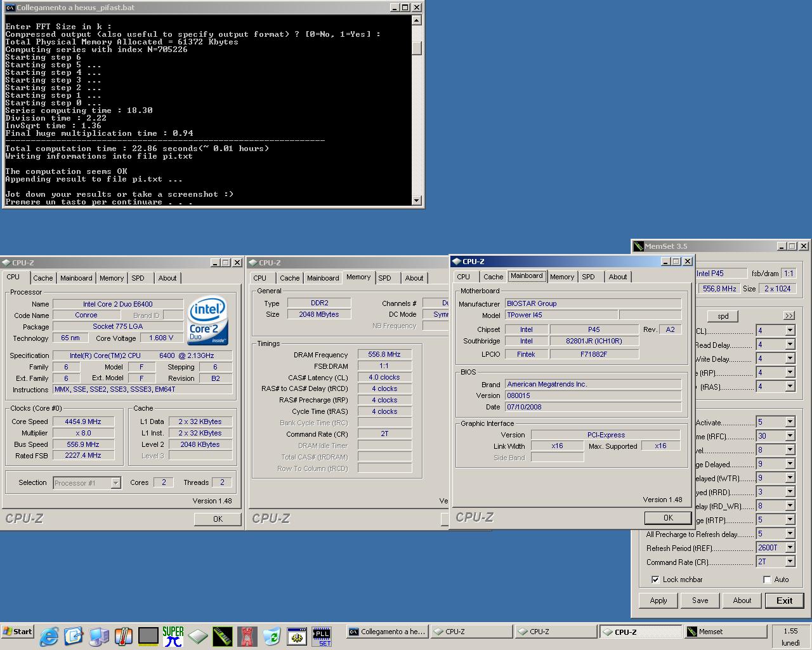The width and height of the screenshot is (812, 650).
Task: Switch to CPU tab in middle CPU-Z window
Action: (x=260, y=278)
